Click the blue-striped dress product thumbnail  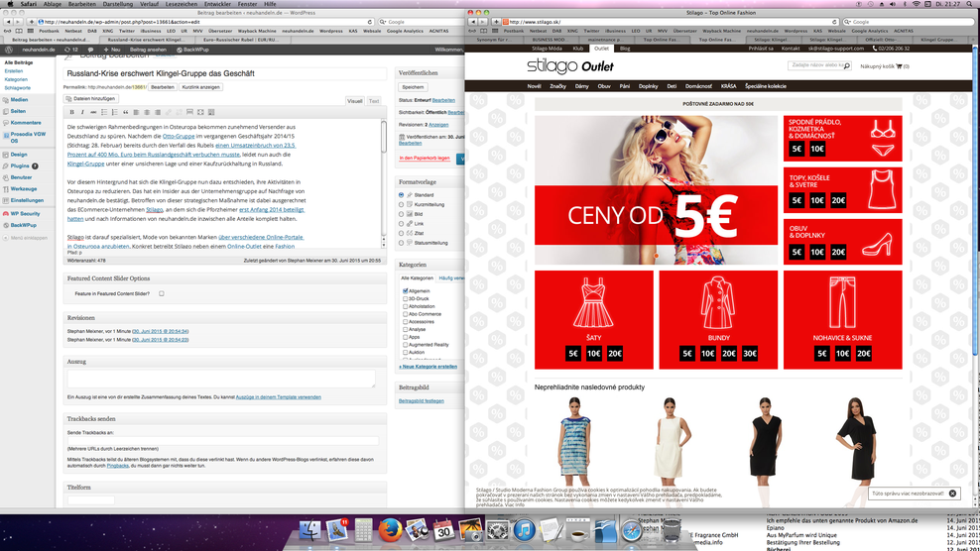pyautogui.click(x=575, y=440)
